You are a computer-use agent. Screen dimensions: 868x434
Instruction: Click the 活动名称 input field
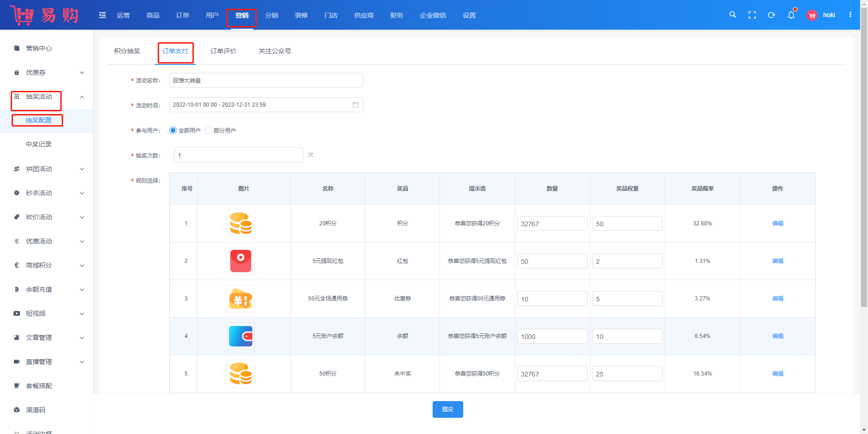point(266,80)
